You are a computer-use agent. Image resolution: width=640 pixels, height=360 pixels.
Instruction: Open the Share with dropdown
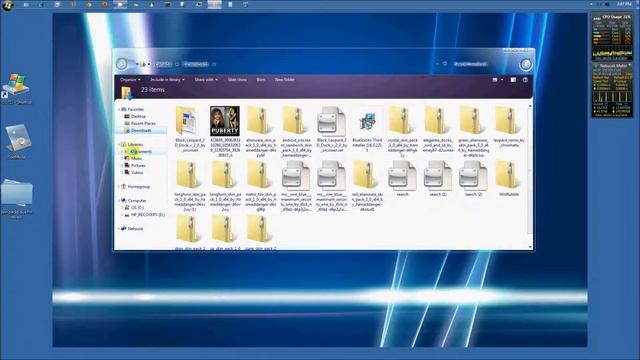[x=206, y=80]
